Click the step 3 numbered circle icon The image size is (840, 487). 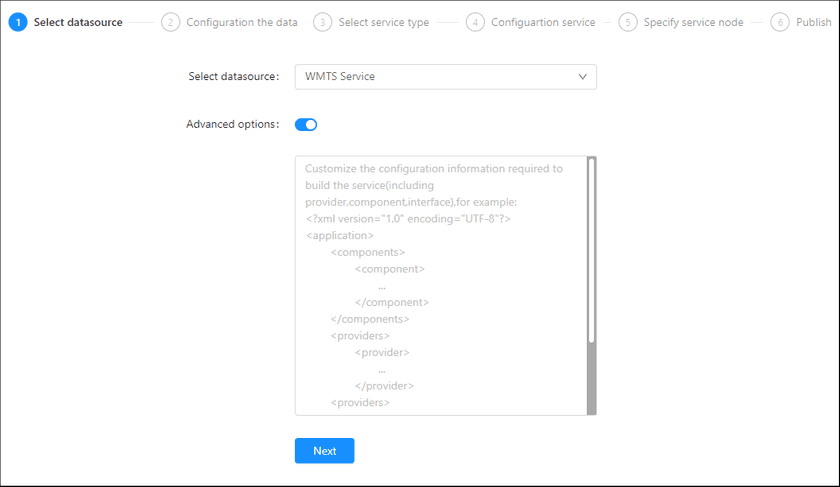(322, 22)
